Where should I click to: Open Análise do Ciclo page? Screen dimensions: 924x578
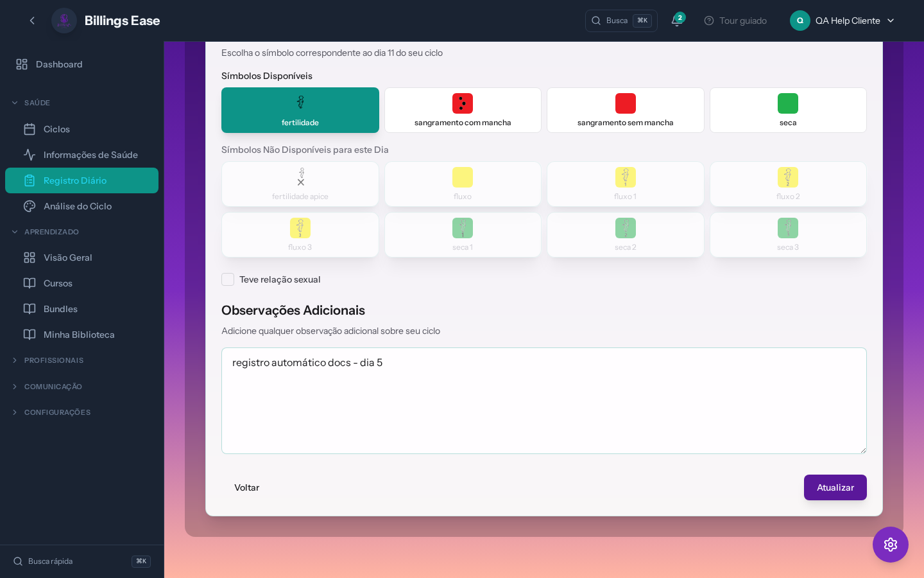pyautogui.click(x=78, y=206)
